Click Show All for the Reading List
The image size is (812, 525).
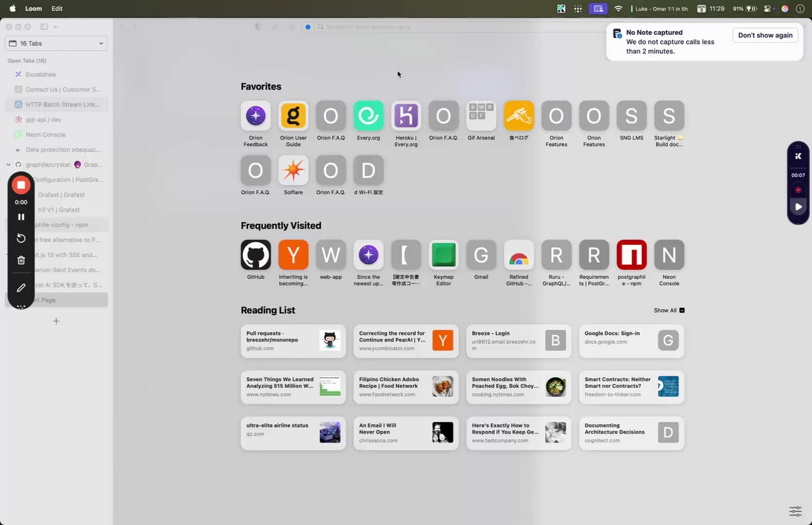[669, 310]
